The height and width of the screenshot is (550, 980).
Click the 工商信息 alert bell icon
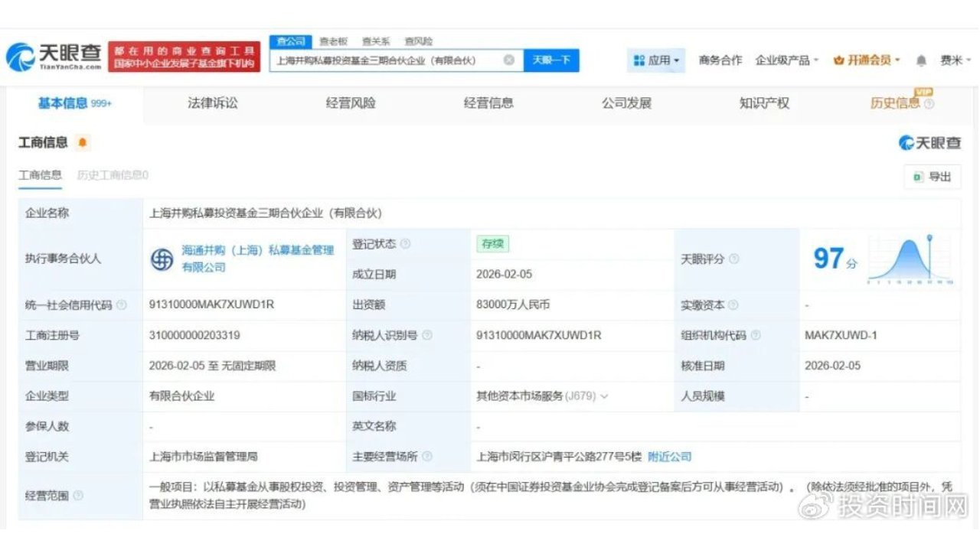[x=83, y=143]
